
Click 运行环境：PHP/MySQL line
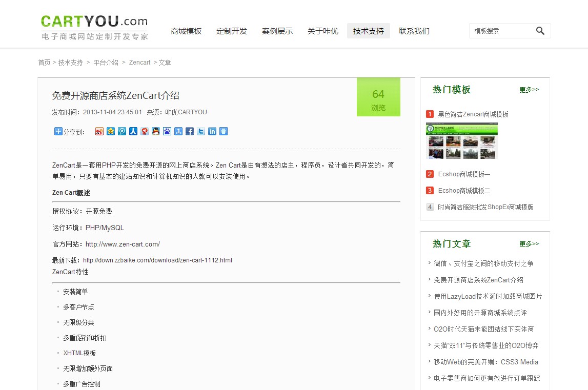point(88,228)
